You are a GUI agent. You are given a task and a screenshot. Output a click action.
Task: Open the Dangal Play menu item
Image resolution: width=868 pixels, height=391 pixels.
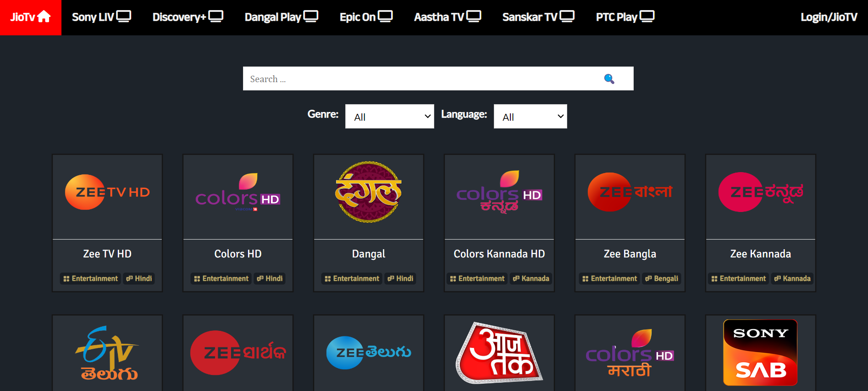point(281,17)
